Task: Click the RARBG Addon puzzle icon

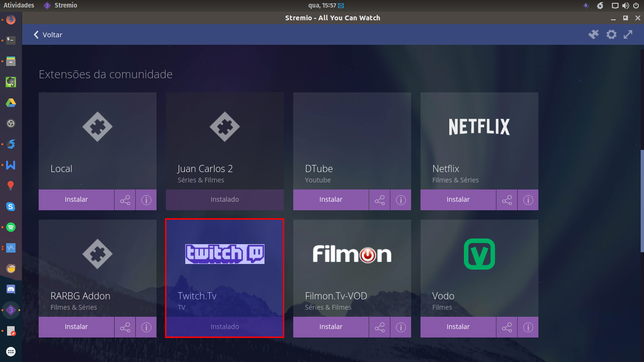Action: (98, 254)
